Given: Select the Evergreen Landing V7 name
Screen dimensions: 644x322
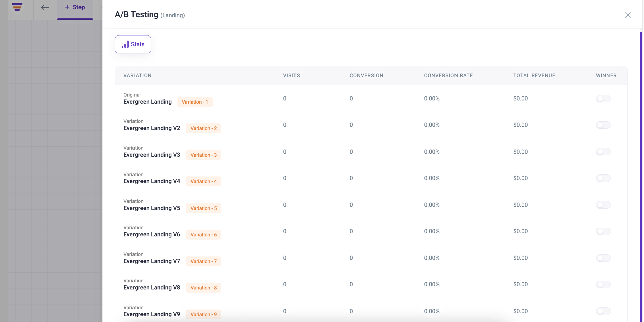Looking at the screenshot, I should (152, 261).
